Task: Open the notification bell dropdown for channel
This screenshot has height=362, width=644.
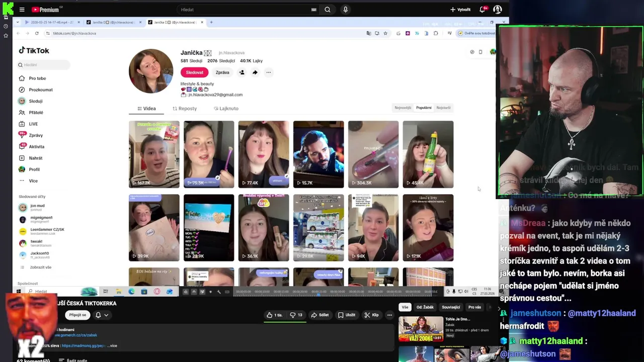Action: [x=102, y=315]
